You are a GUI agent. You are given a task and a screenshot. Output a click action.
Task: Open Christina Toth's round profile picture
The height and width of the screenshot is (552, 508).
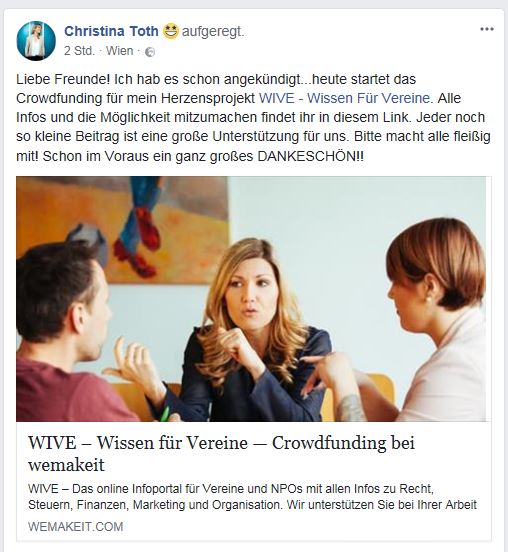point(36,40)
